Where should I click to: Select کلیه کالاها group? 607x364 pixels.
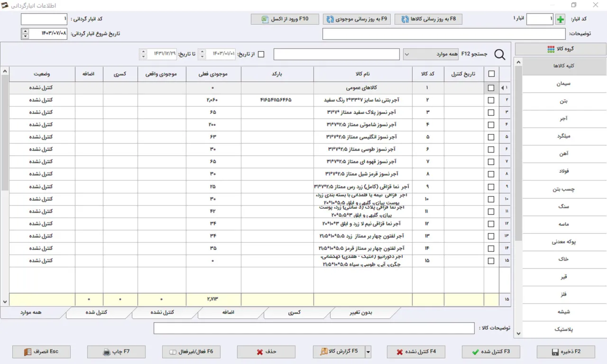coord(564,66)
